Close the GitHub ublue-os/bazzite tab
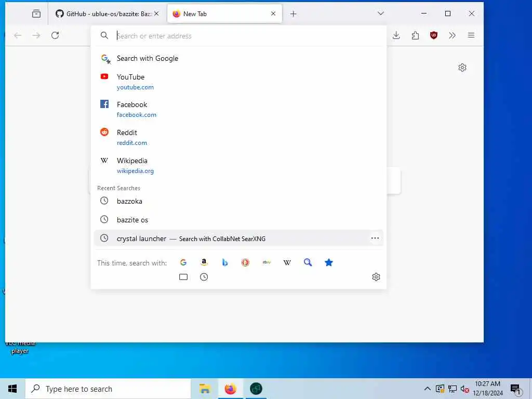The width and height of the screenshot is (532, 399). pos(156,14)
